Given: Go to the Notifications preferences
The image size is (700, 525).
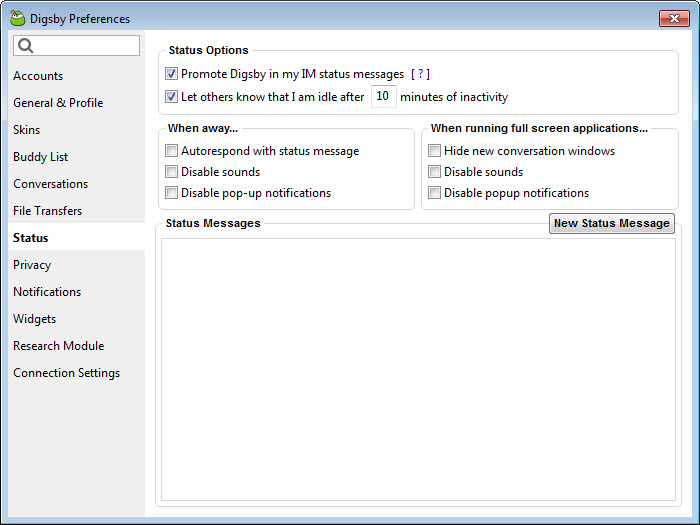Looking at the screenshot, I should pos(47,292).
